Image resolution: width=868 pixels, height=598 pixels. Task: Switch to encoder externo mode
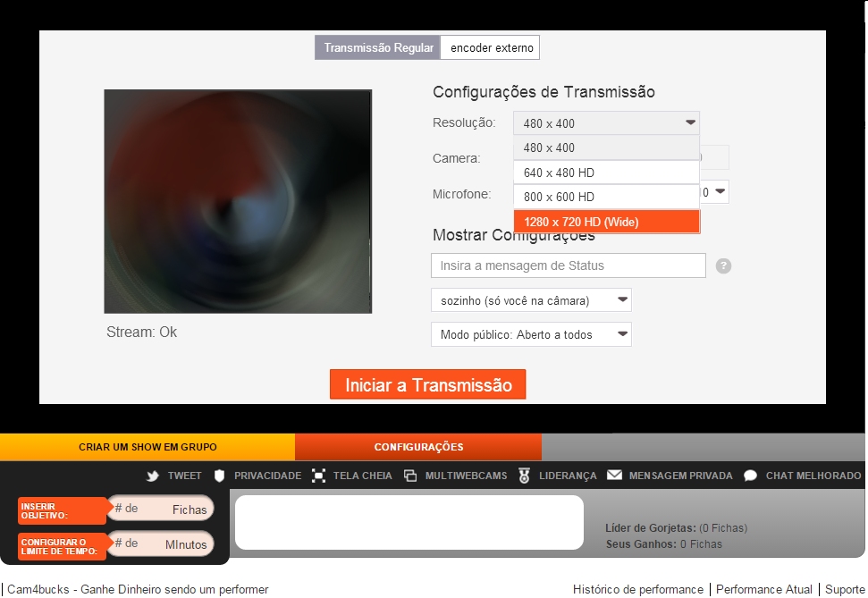point(491,48)
